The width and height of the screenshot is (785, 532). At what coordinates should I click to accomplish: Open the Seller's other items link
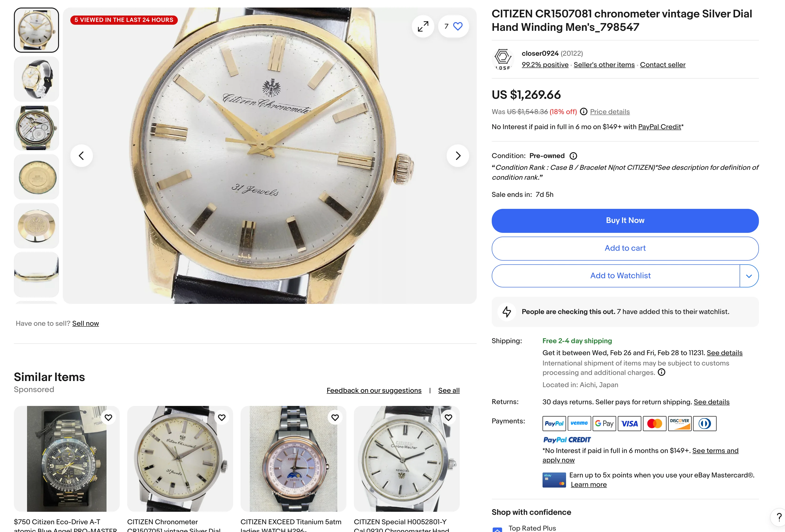[x=604, y=64]
